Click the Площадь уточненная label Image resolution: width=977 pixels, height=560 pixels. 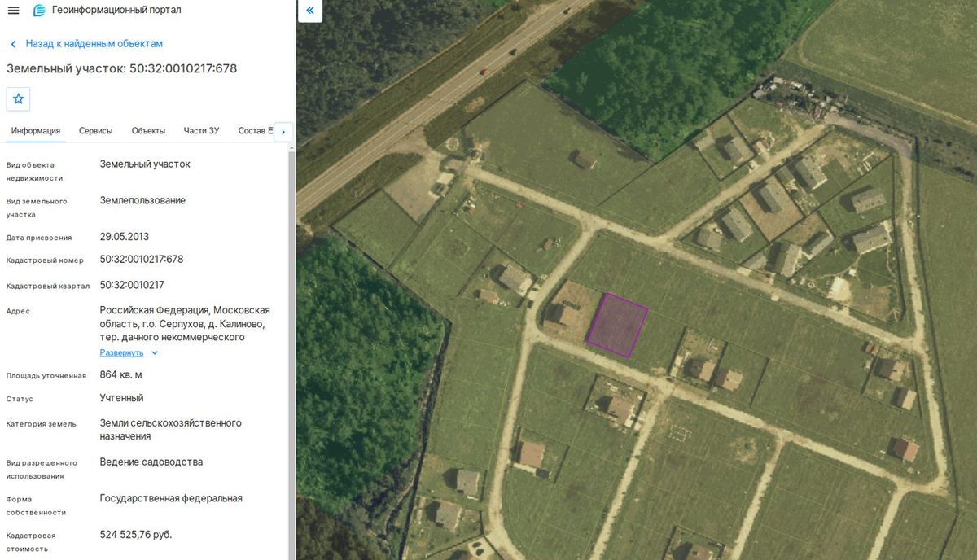46,376
